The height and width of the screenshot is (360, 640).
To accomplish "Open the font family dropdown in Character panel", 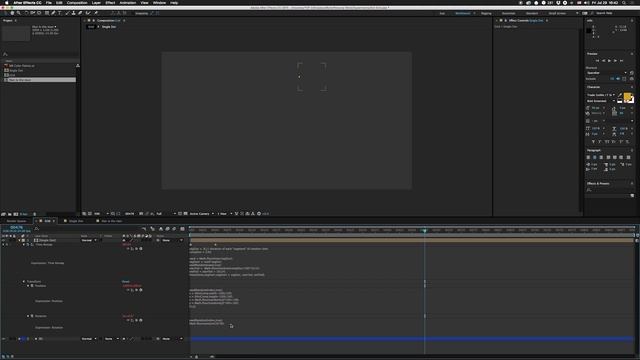I will point(601,95).
